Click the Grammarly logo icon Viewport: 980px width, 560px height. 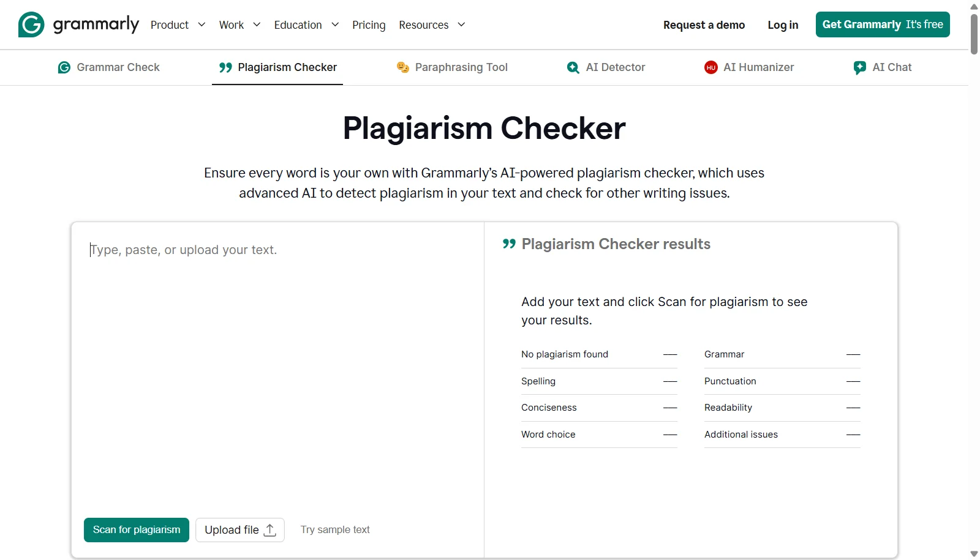point(31,24)
